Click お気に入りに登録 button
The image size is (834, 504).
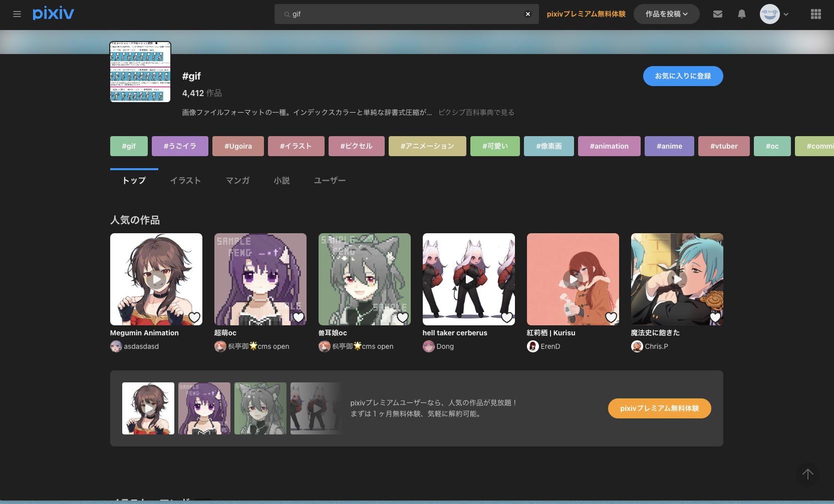[683, 76]
